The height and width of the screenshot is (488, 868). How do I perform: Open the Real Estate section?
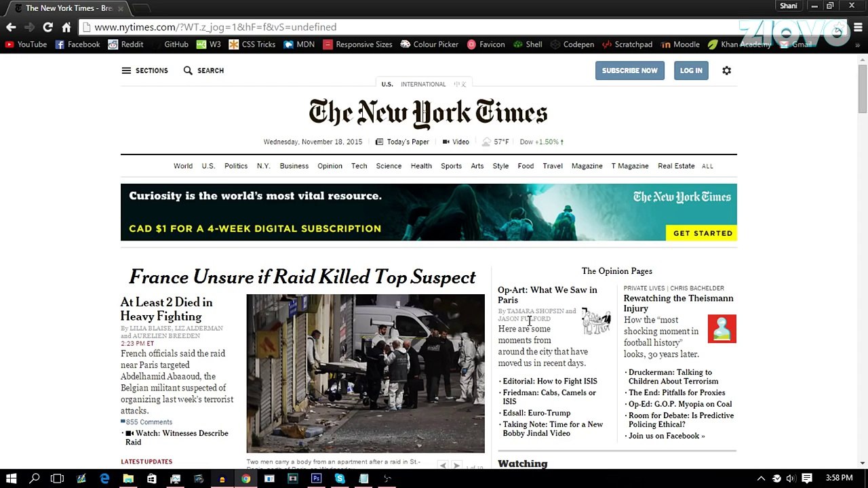coord(676,166)
